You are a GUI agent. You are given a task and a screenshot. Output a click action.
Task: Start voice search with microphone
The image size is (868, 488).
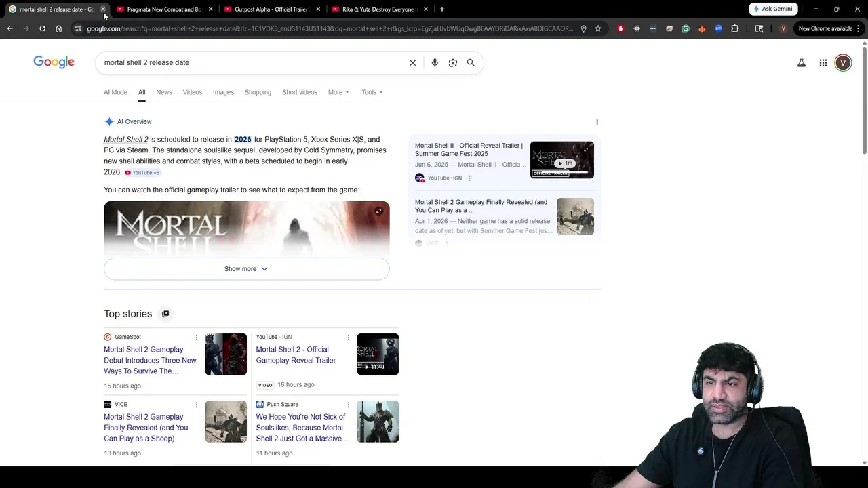[x=435, y=62]
